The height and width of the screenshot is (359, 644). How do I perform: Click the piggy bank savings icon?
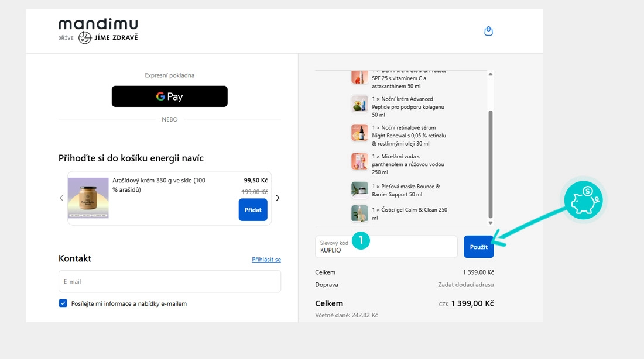click(x=583, y=200)
